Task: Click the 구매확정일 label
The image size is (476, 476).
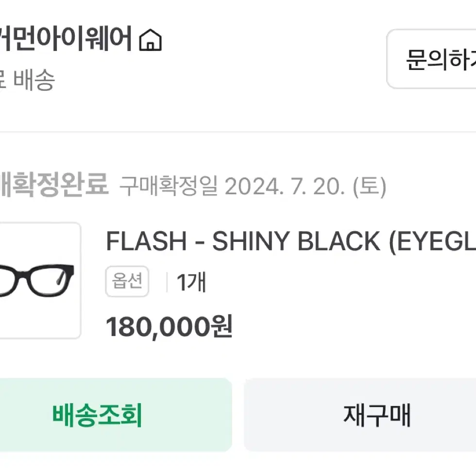Action: point(169,186)
